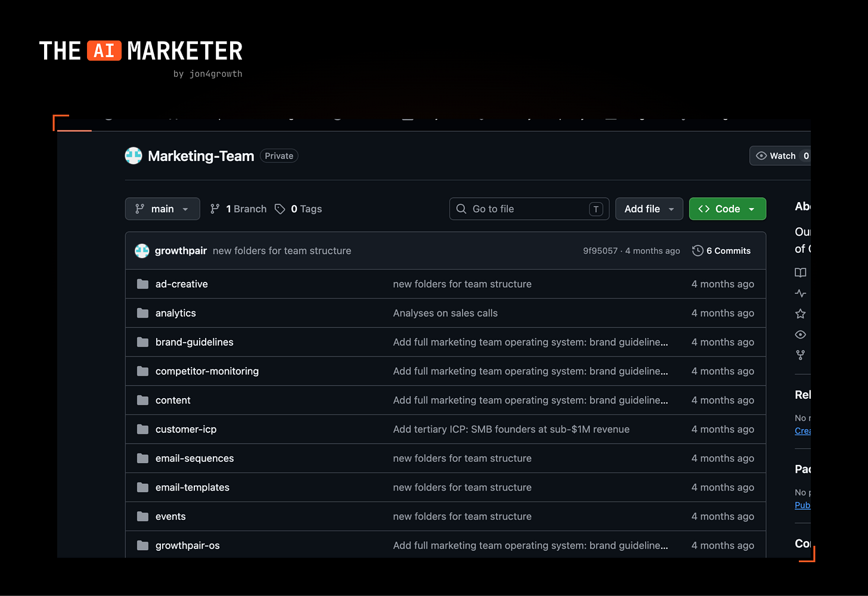
Task: Open the green Code dropdown button
Action: pyautogui.click(x=727, y=209)
